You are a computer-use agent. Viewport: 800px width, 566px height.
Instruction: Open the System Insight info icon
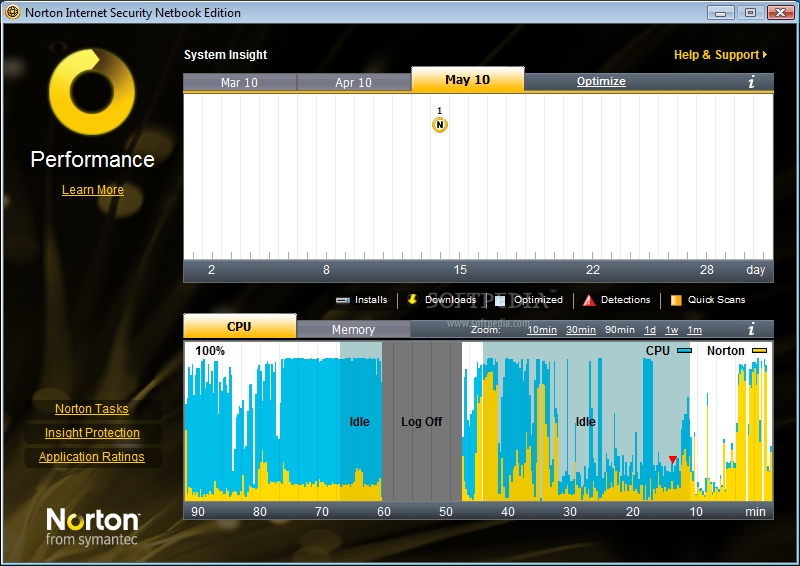coord(751,82)
